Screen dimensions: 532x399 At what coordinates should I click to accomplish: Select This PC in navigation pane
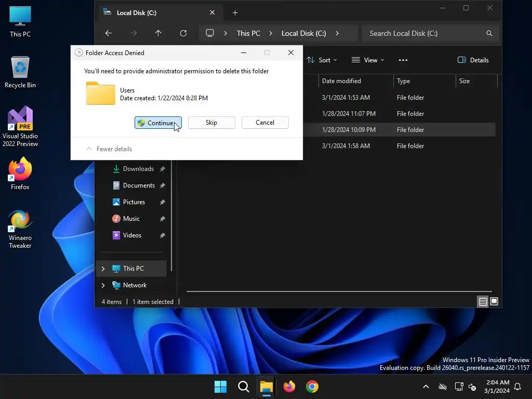pyautogui.click(x=131, y=269)
